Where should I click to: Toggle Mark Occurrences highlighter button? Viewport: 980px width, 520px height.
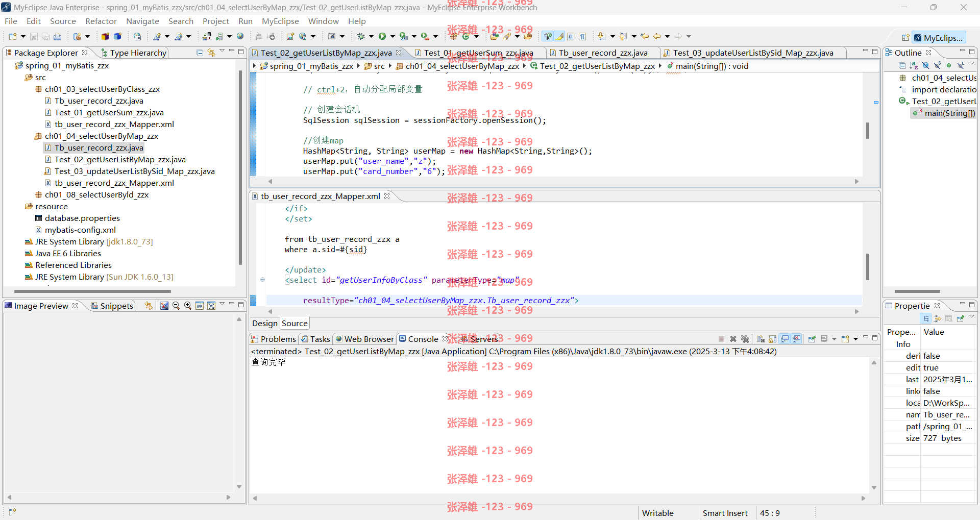point(559,36)
